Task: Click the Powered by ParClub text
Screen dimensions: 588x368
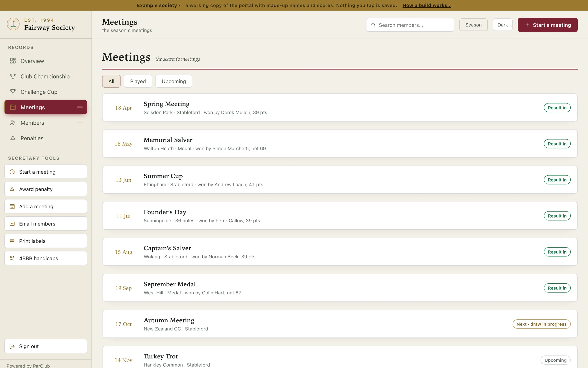Action: [x=28, y=366]
